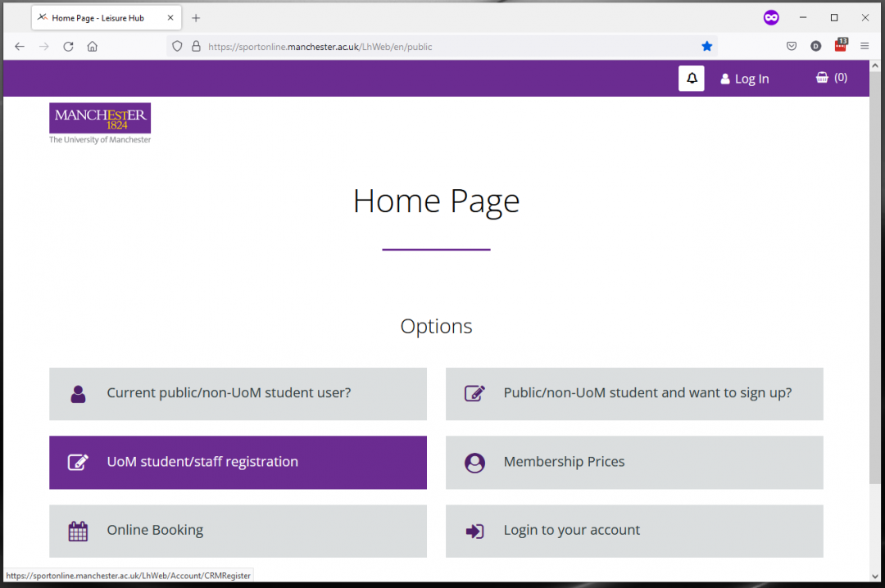Click the person icon next to Log In
Image resolution: width=885 pixels, height=588 pixels.
coord(724,78)
